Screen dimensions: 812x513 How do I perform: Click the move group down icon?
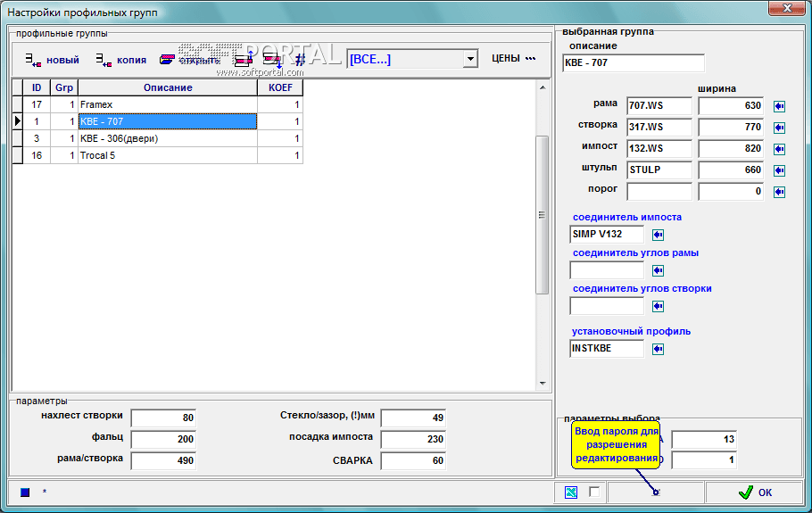pos(272,60)
